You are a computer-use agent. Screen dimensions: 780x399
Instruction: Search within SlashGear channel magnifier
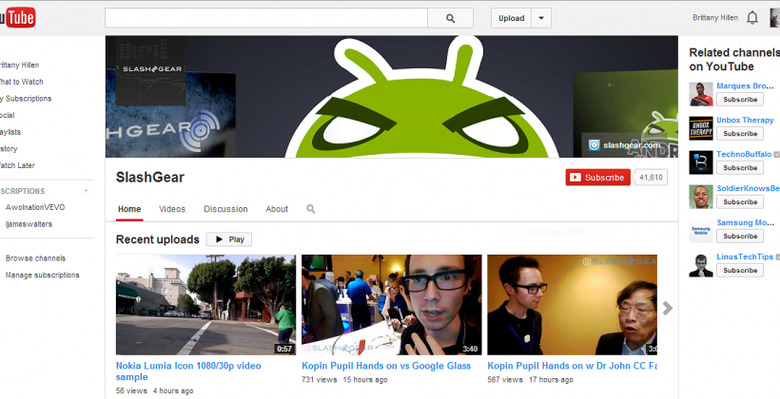point(311,209)
